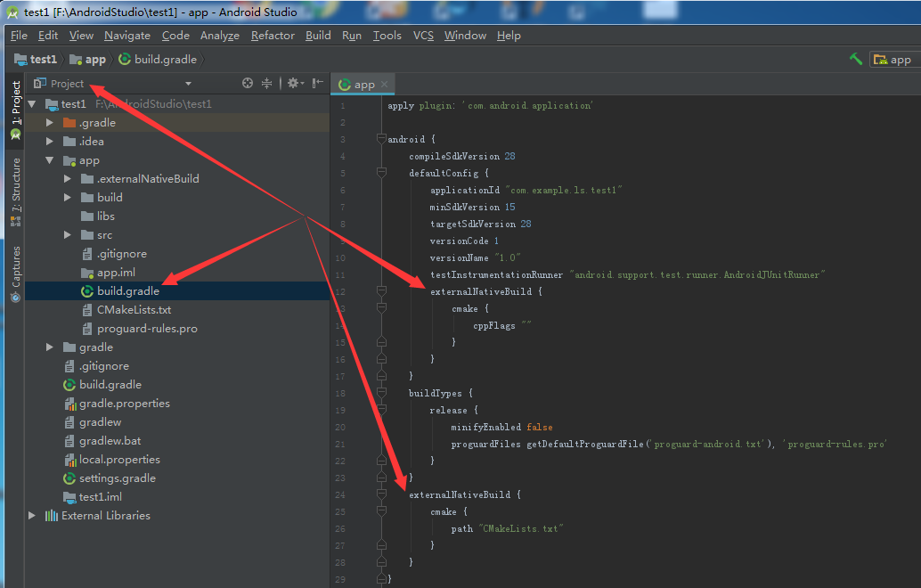Select the gradlew file

pyautogui.click(x=101, y=421)
